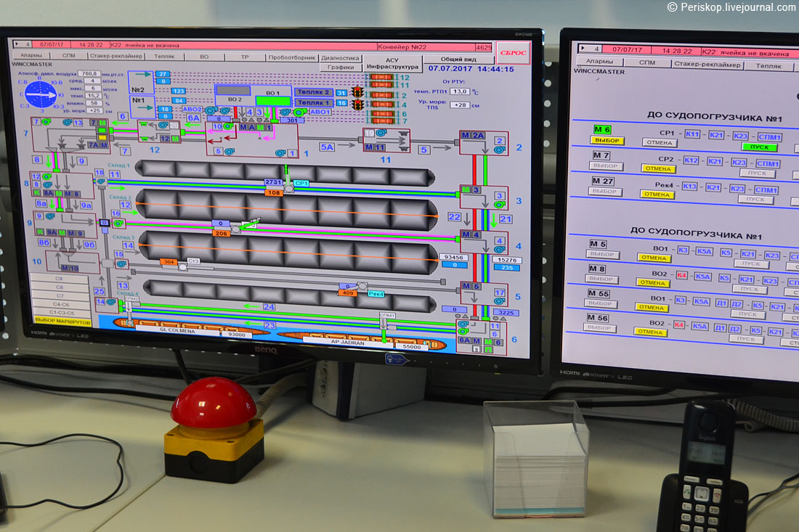The height and width of the screenshot is (532, 799).
Task: Click темп. РТП1 value field 13,0
Action: pyautogui.click(x=460, y=91)
